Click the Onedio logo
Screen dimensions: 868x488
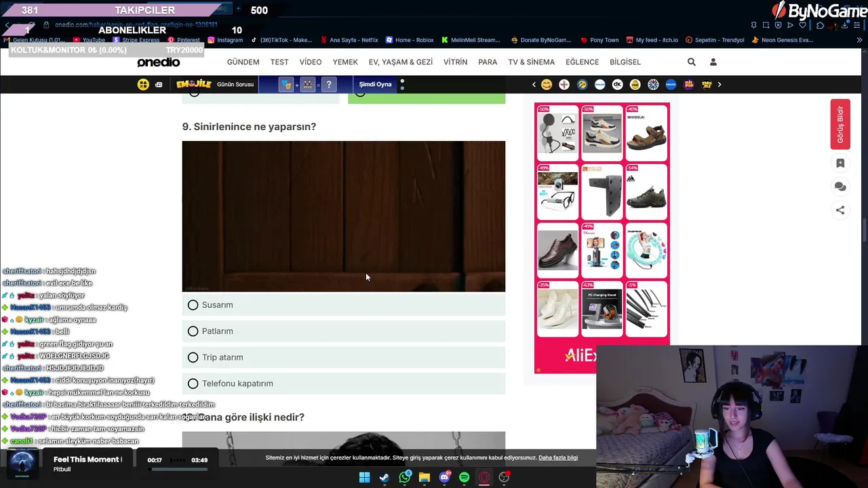(158, 62)
